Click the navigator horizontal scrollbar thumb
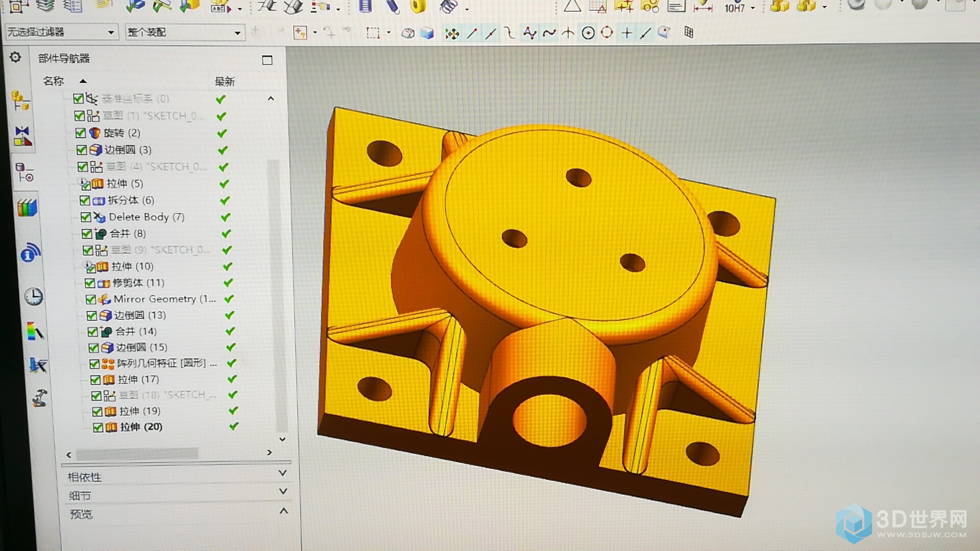980x551 pixels. click(137, 454)
